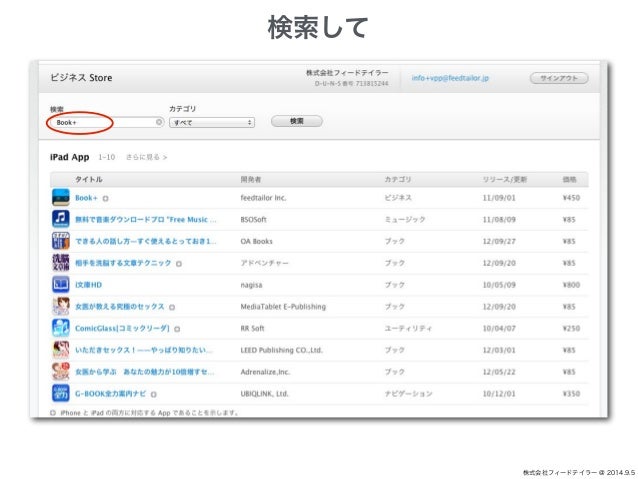Image resolution: width=638 pixels, height=479 pixels.
Task: Open the 相手を洗脳する文章テクニック link
Action: pyautogui.click(x=123, y=263)
